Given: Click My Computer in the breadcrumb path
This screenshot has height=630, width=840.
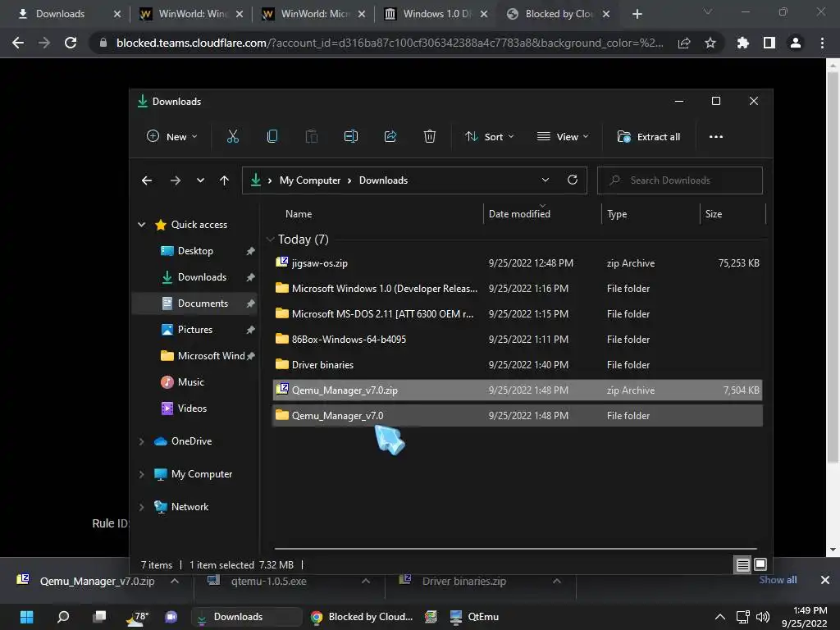Looking at the screenshot, I should 309,180.
